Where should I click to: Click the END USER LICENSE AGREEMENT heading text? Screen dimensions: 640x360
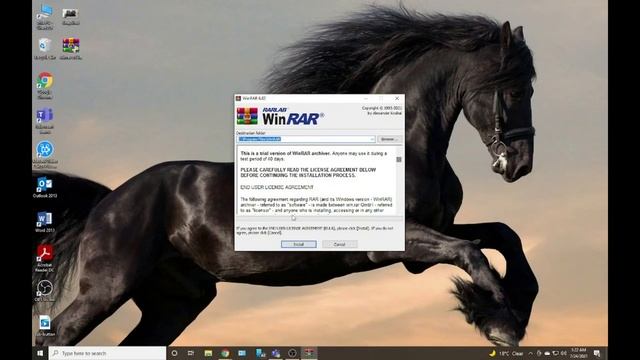coord(277,187)
